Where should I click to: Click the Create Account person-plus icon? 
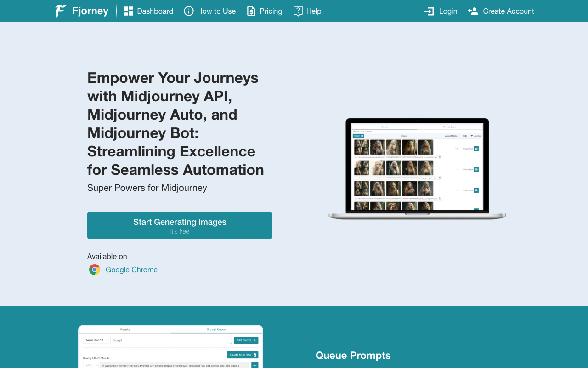(473, 11)
